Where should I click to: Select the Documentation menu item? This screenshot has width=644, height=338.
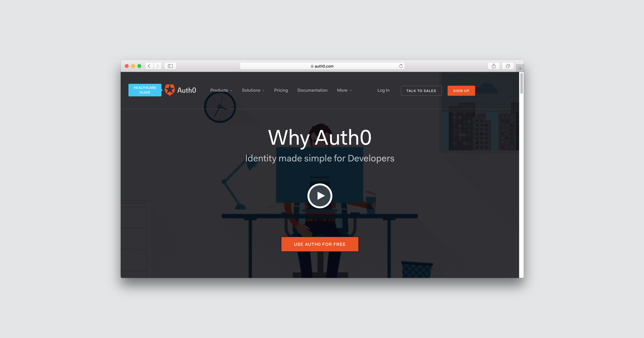click(313, 90)
